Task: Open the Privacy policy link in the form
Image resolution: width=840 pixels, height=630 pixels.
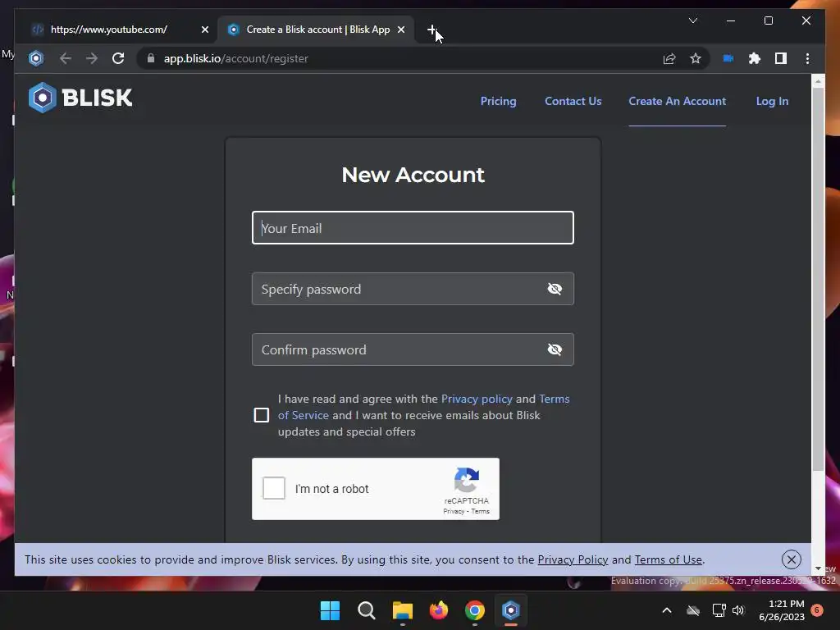Action: pos(477,399)
